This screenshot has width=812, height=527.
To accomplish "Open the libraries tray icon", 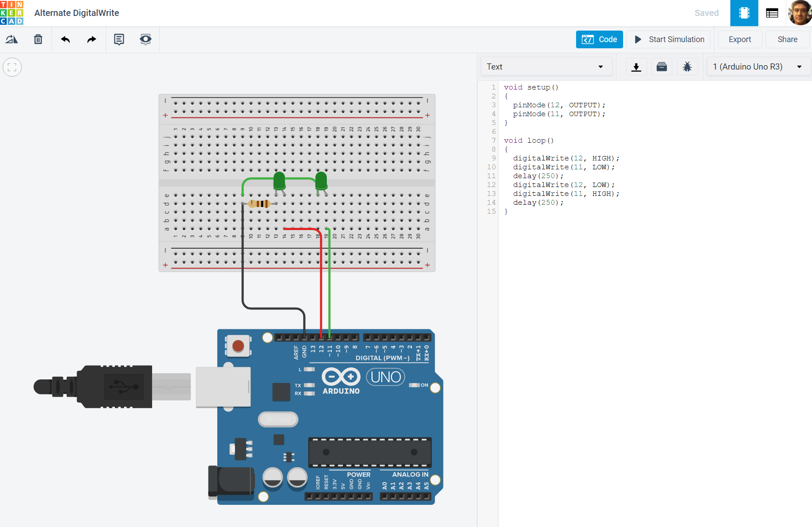I will pyautogui.click(x=662, y=67).
